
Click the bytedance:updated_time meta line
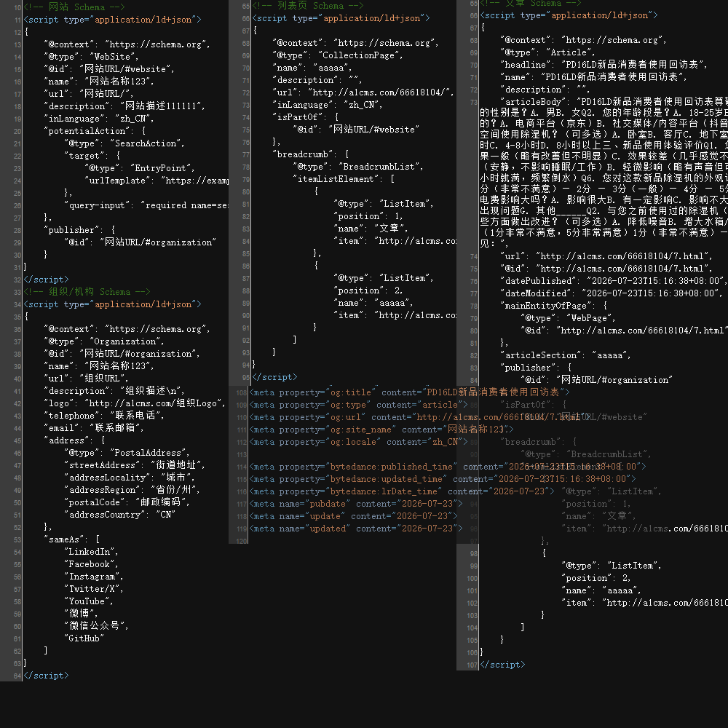443,479
